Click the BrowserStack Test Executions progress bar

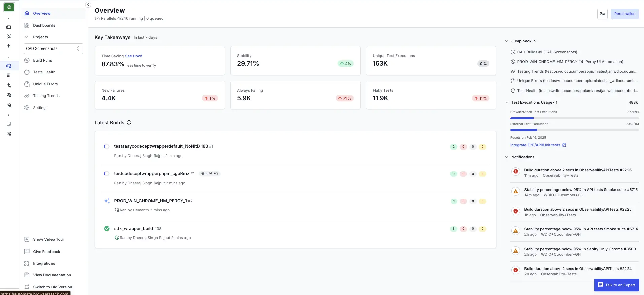[x=574, y=118]
